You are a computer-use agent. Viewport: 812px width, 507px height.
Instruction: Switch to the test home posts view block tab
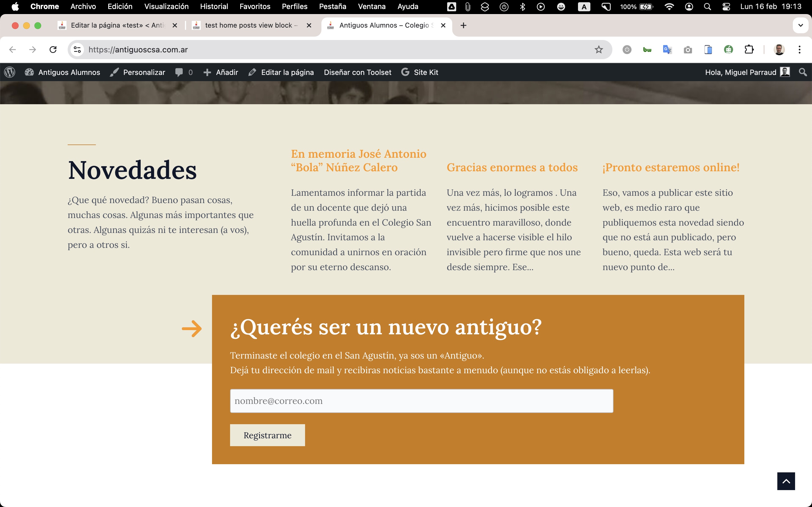(x=248, y=25)
